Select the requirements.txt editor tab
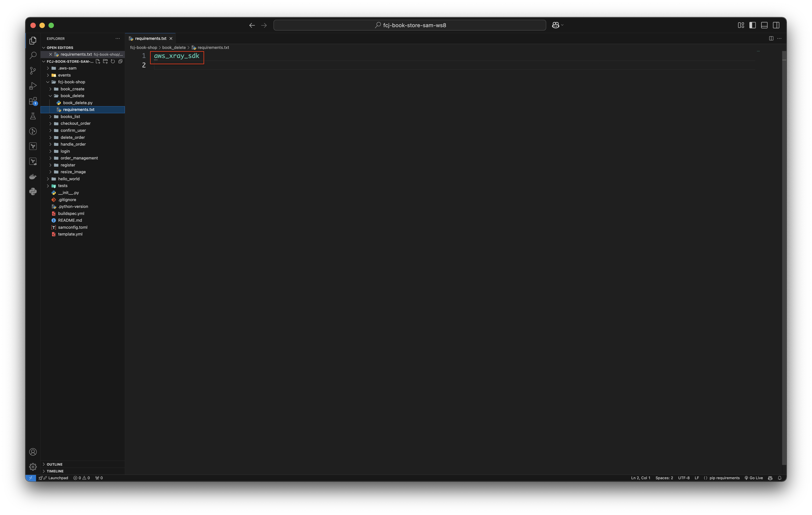 click(150, 39)
